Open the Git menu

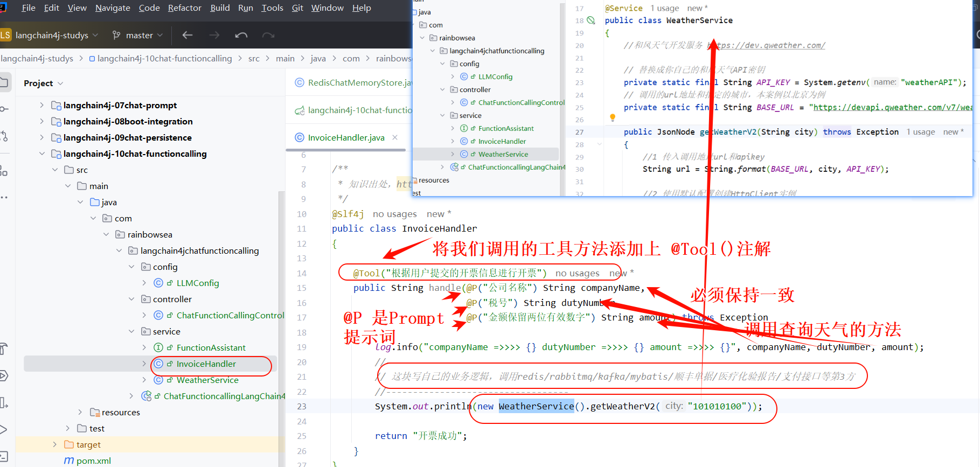(x=297, y=8)
